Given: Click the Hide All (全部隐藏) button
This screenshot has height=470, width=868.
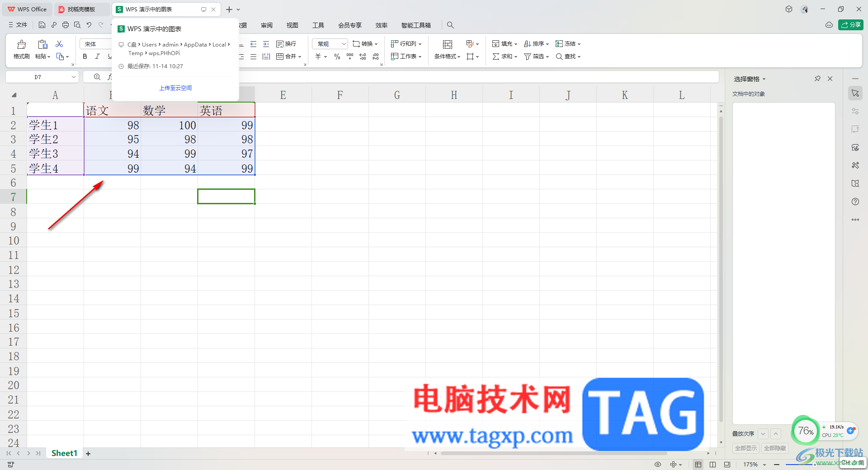Looking at the screenshot, I should 775,448.
